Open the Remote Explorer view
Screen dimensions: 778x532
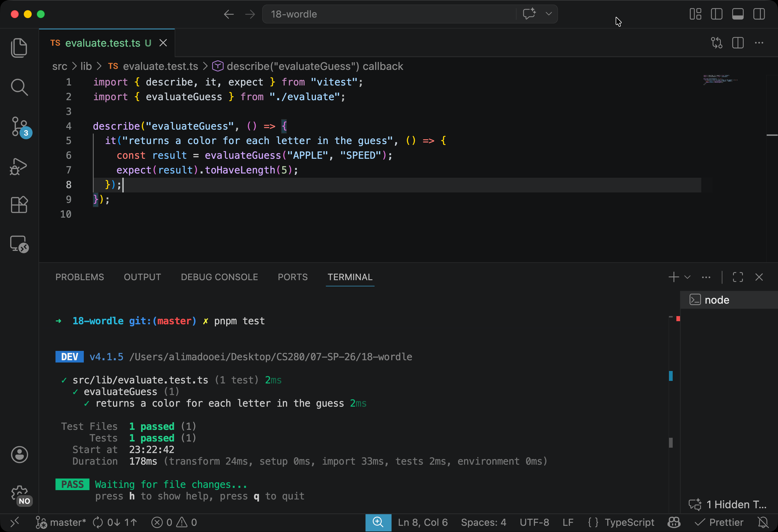pos(19,244)
